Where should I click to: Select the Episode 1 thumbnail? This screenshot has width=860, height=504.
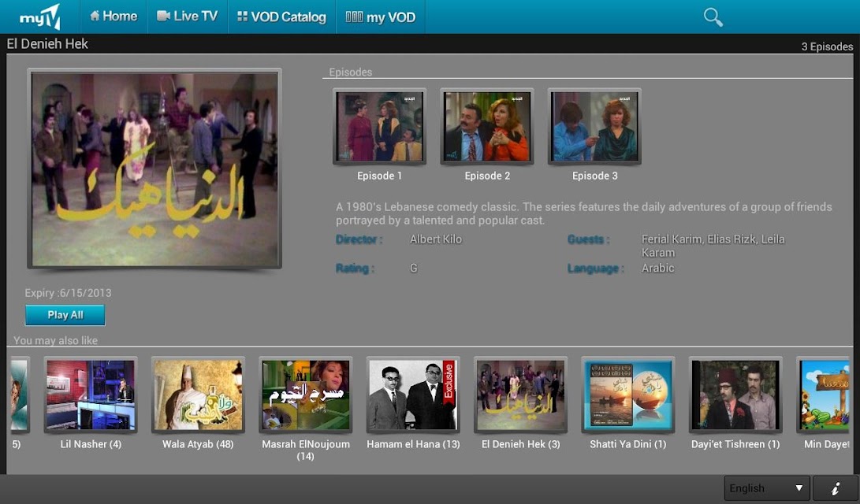(x=379, y=127)
